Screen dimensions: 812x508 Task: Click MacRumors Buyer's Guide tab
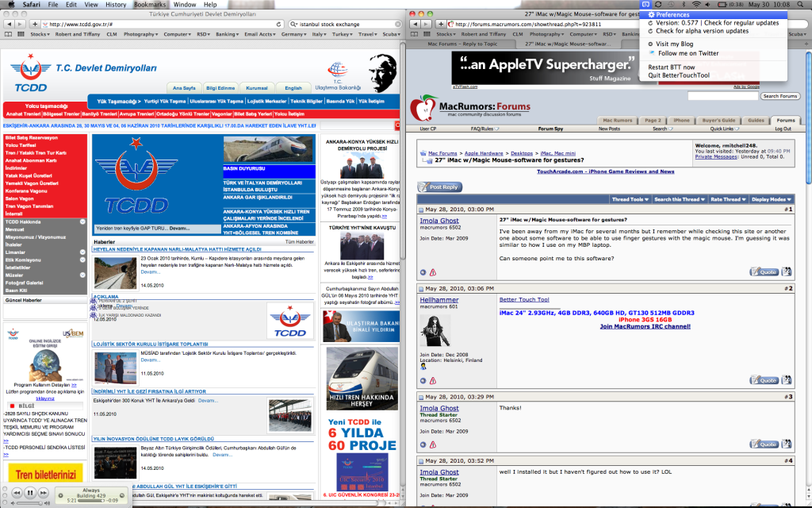coord(718,121)
